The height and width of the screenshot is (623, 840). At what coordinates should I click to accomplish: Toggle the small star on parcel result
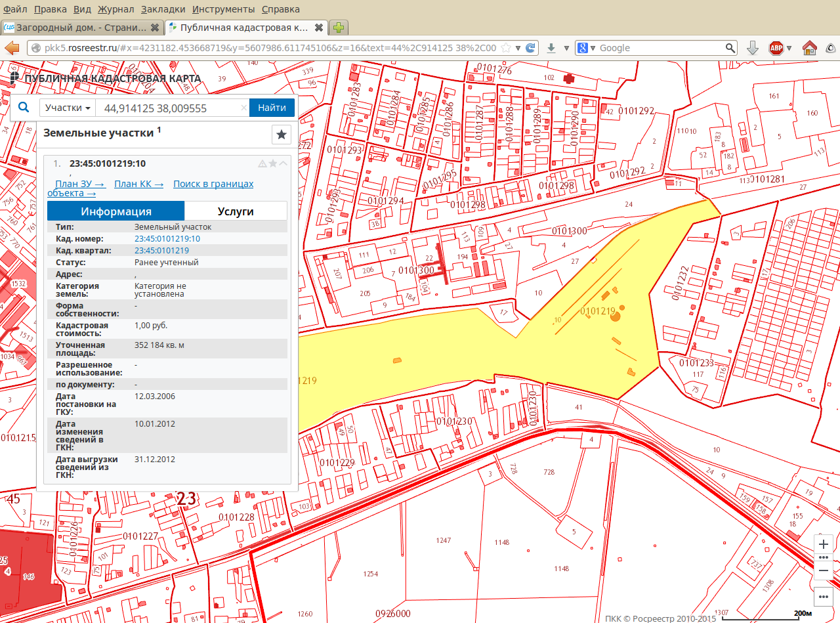tap(272, 163)
